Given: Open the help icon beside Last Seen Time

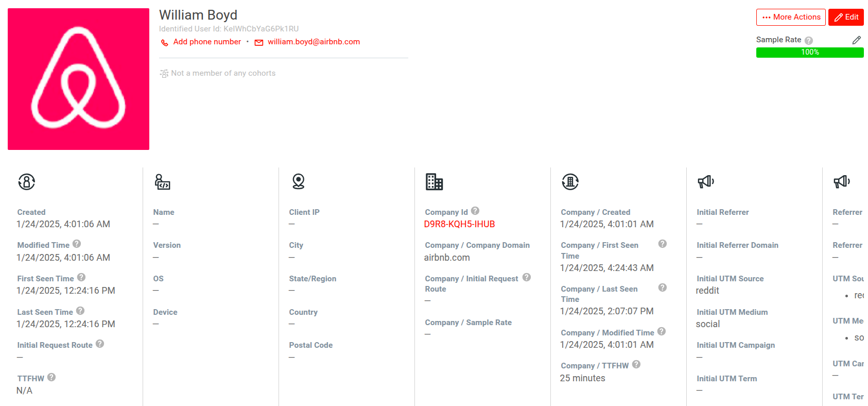Looking at the screenshot, I should pyautogui.click(x=80, y=311).
